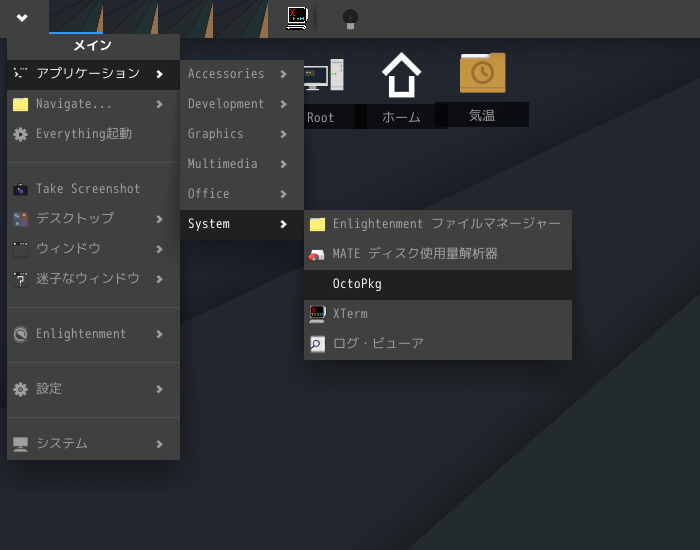The width and height of the screenshot is (700, 550).
Task: Click the Enlightenment logo icon in menu
Action: tap(20, 334)
